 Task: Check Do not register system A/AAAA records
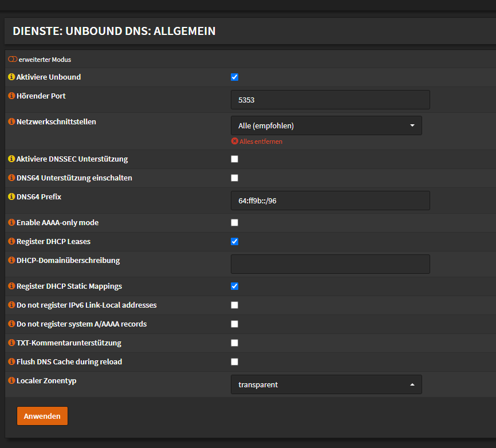[234, 324]
